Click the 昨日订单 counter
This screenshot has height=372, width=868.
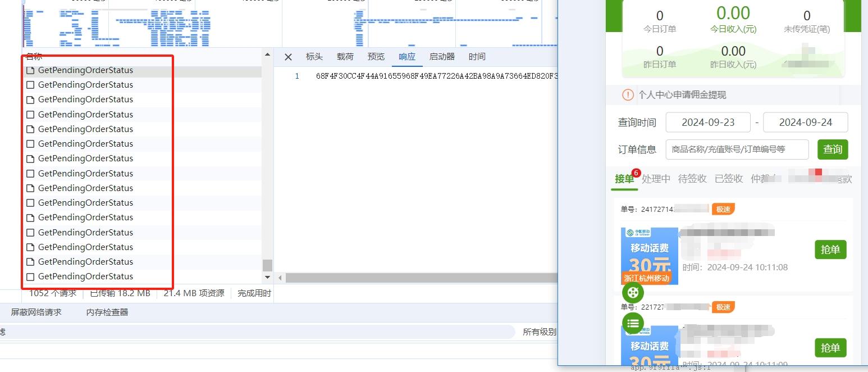click(x=660, y=57)
